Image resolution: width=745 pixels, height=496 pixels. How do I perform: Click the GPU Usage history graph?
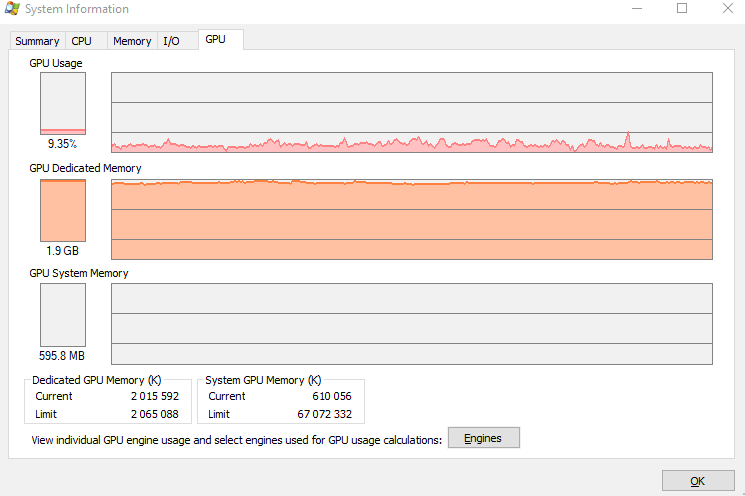(411, 111)
